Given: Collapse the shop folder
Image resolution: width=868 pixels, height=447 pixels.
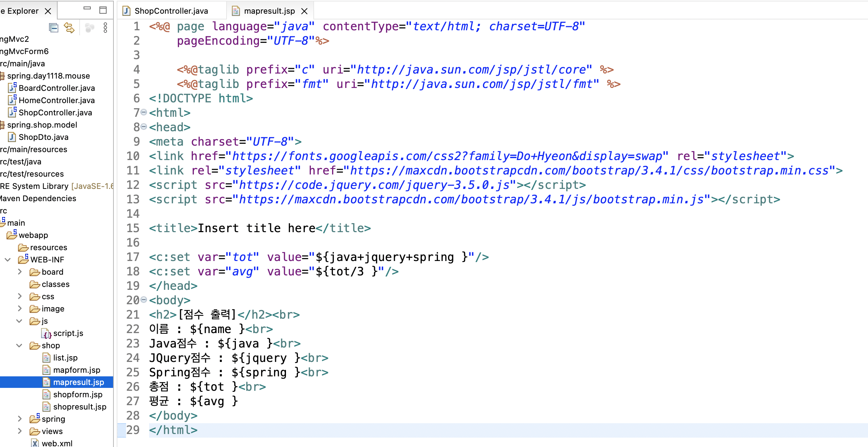Looking at the screenshot, I should point(19,345).
